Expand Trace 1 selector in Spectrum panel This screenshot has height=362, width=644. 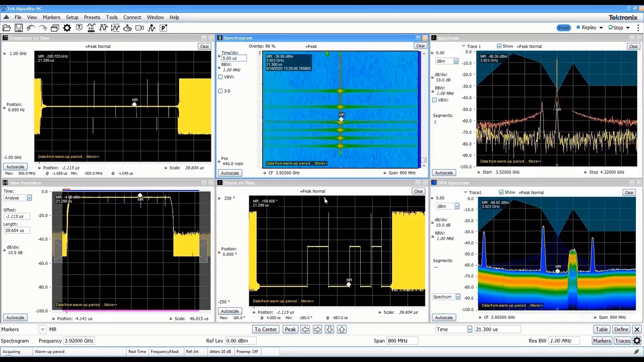tap(463, 46)
